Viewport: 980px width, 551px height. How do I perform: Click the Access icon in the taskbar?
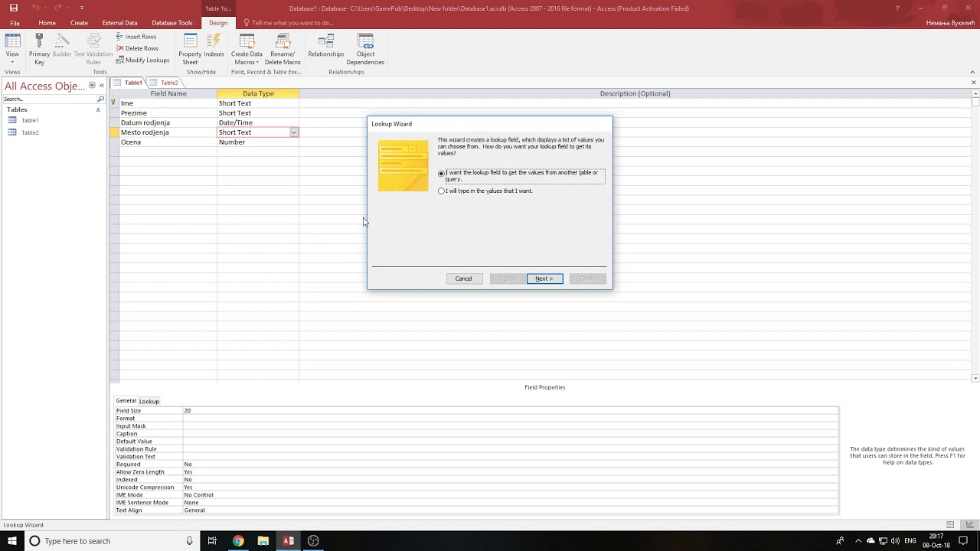pos(289,541)
